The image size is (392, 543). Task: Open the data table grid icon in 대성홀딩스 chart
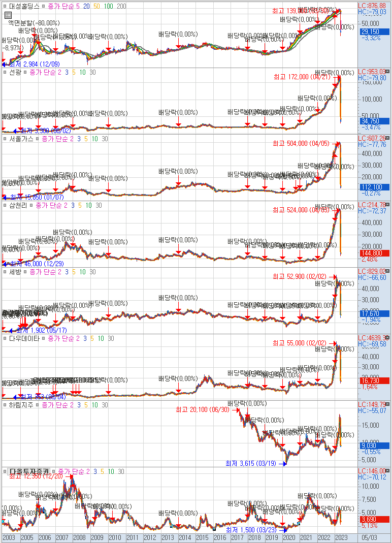click(8, 15)
